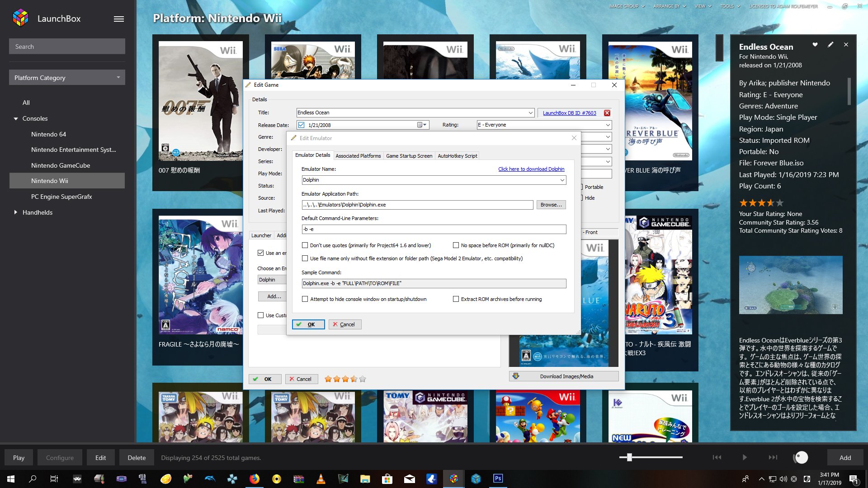Enable No space before ROM option
The image size is (868, 488).
(456, 245)
